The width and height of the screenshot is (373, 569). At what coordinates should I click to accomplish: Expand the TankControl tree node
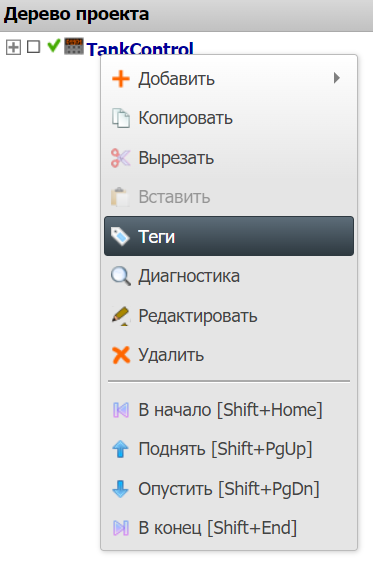click(x=13, y=47)
